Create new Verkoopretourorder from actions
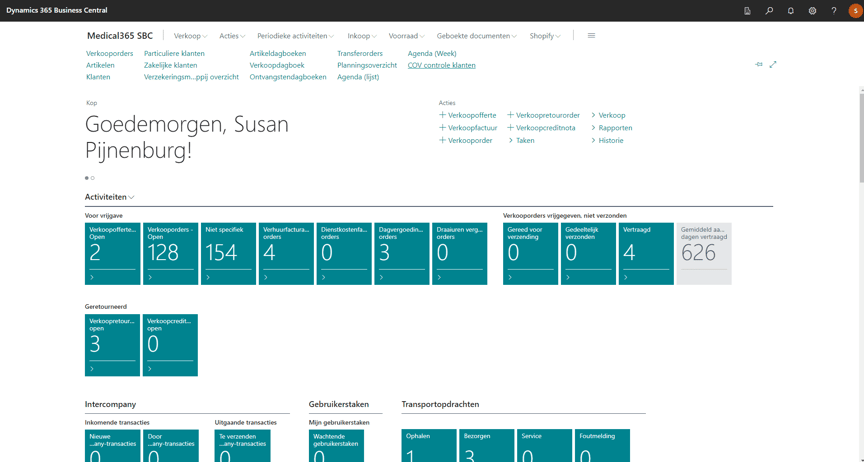 click(543, 115)
